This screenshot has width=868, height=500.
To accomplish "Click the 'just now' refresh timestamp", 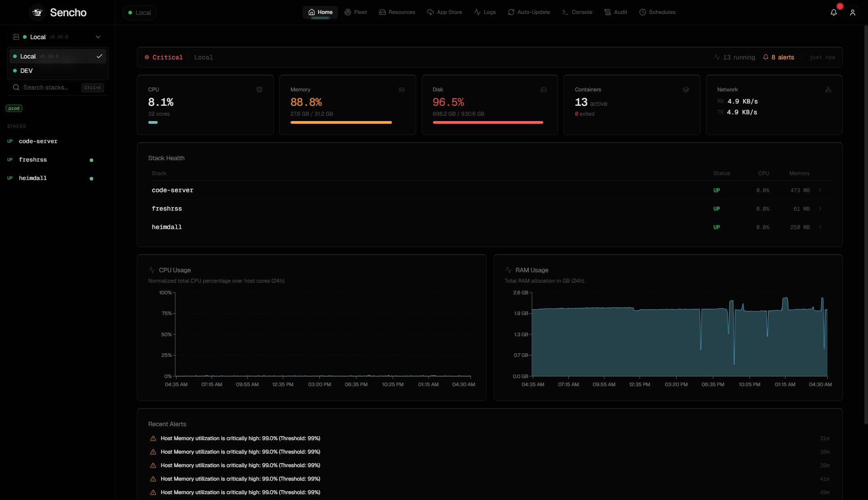I will coord(822,57).
